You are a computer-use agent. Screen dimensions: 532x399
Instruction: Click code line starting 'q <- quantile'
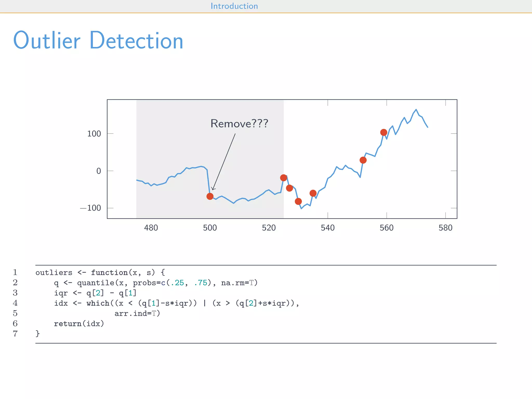point(156,283)
